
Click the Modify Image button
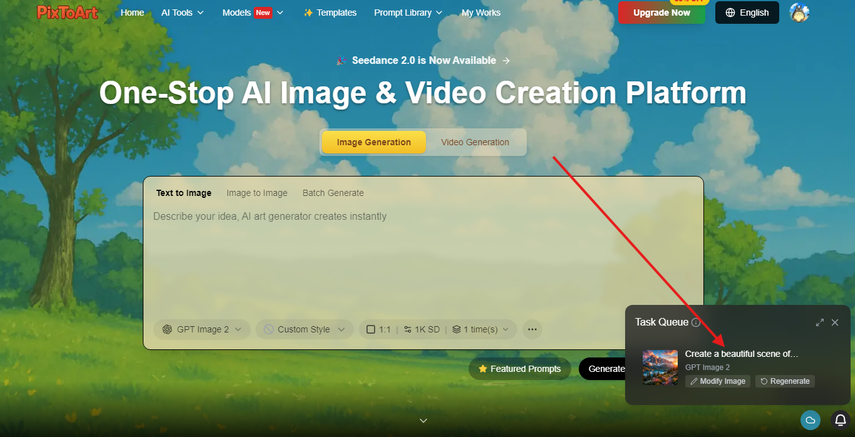coord(718,381)
